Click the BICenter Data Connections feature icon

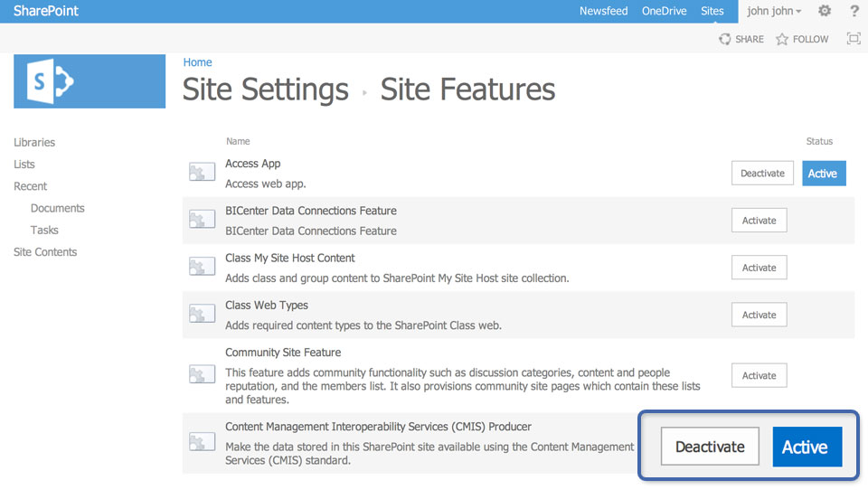coord(202,220)
